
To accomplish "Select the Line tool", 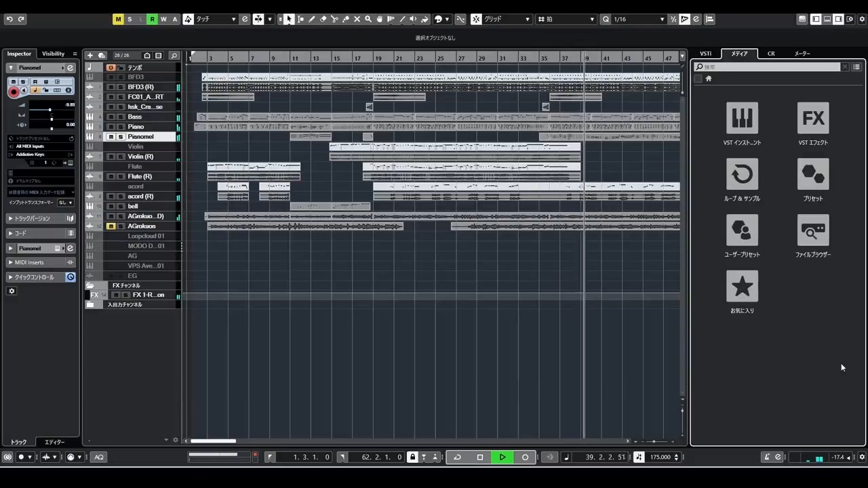I will (402, 19).
